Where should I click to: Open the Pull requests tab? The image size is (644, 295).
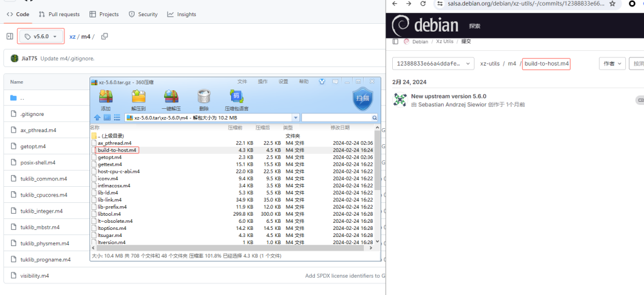coord(59,14)
